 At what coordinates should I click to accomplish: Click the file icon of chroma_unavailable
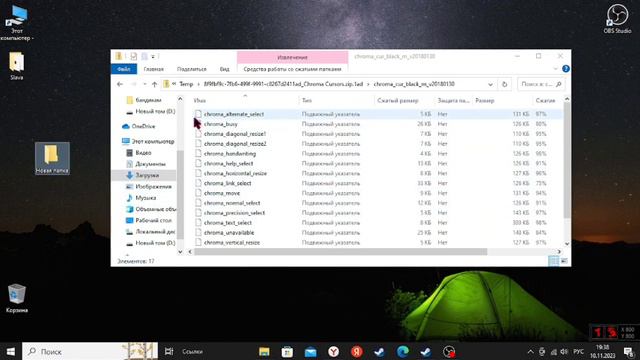tap(198, 232)
